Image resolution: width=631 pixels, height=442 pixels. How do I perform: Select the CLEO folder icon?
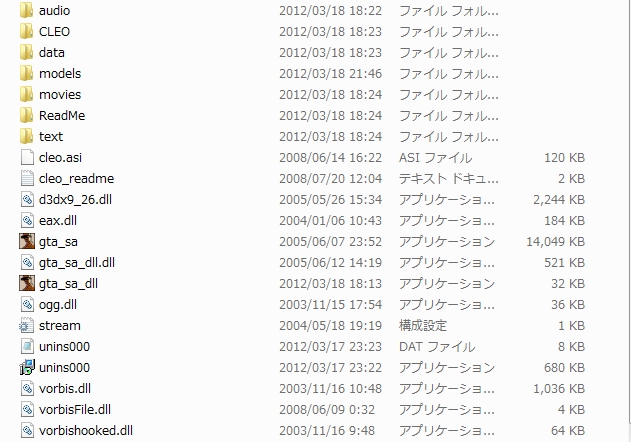point(27,31)
